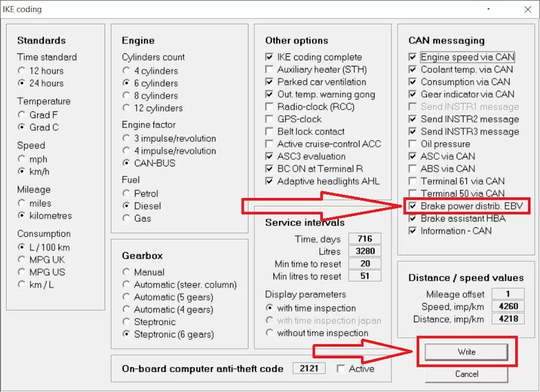The image size is (540, 392).
Task: Enable the anti-theft code Active checkbox
Action: [341, 368]
